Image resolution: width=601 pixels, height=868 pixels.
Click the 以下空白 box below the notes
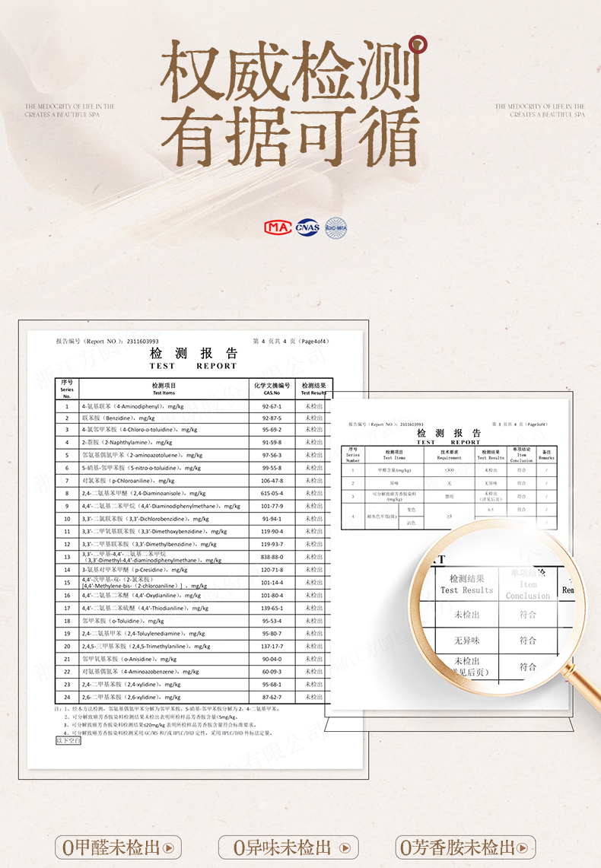click(68, 739)
